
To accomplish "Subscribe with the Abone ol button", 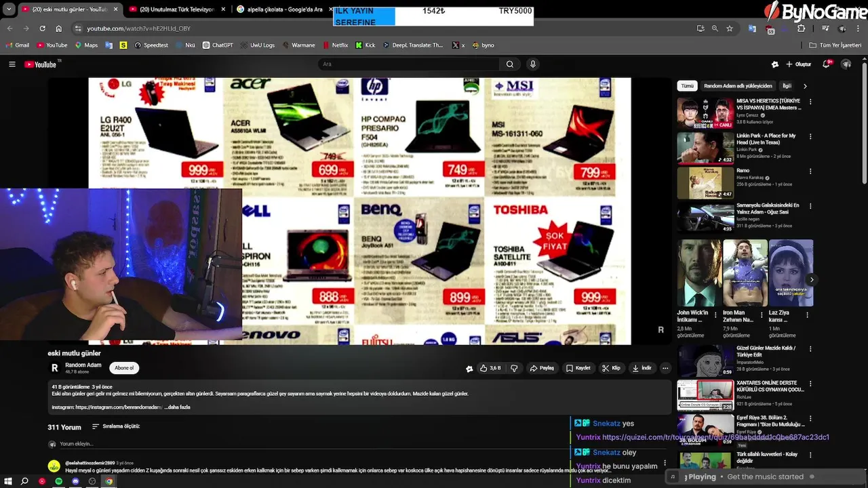I will (x=124, y=368).
